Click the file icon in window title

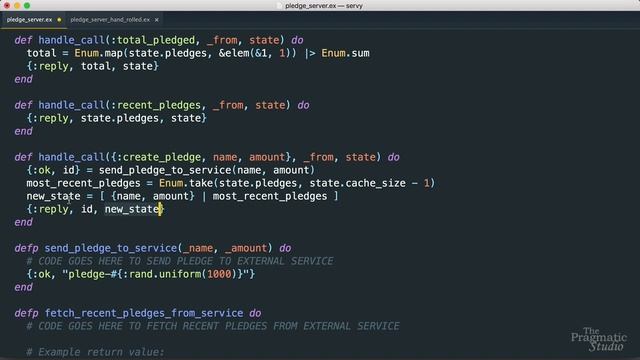(x=280, y=6)
